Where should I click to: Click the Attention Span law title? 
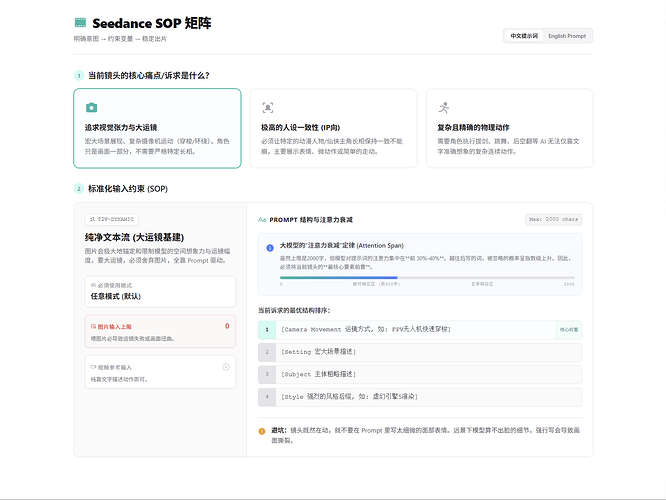click(x=341, y=246)
